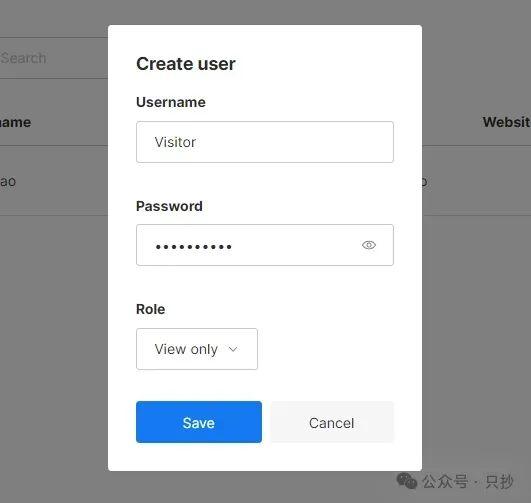Click the WeChat logo icon in watermark
Screen dimensions: 531x503
tap(406, 481)
